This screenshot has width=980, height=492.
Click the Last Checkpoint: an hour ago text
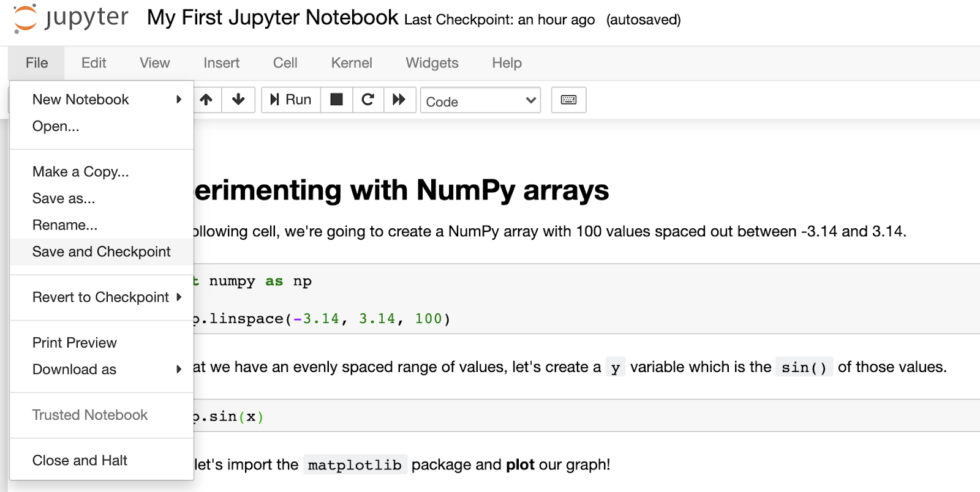(500, 20)
